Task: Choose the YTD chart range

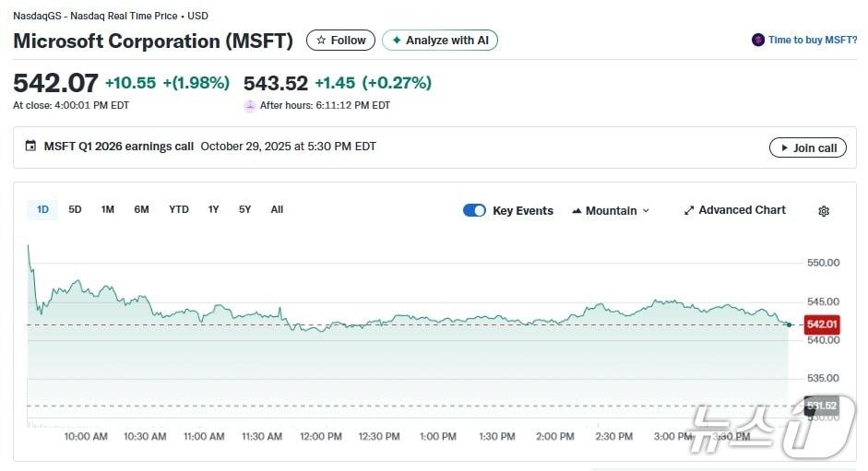Action: point(179,210)
